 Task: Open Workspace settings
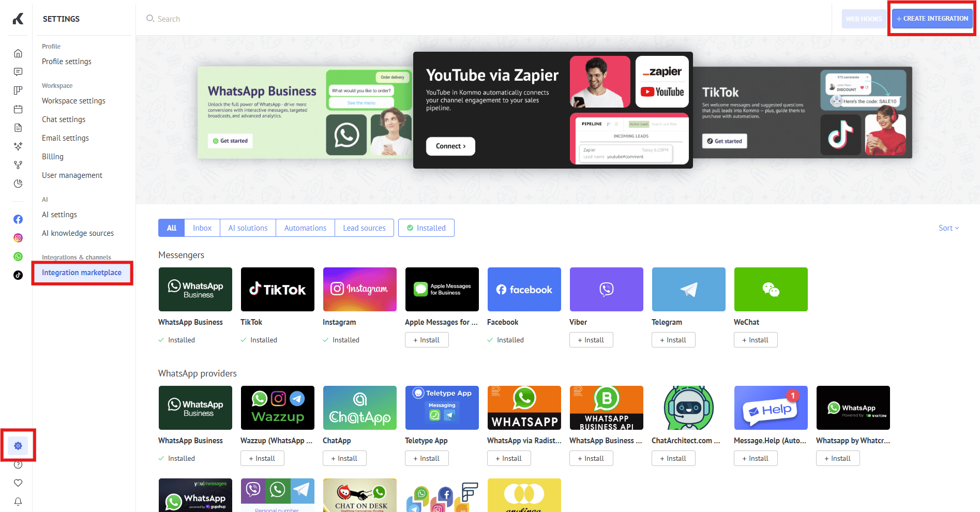pyautogui.click(x=73, y=101)
